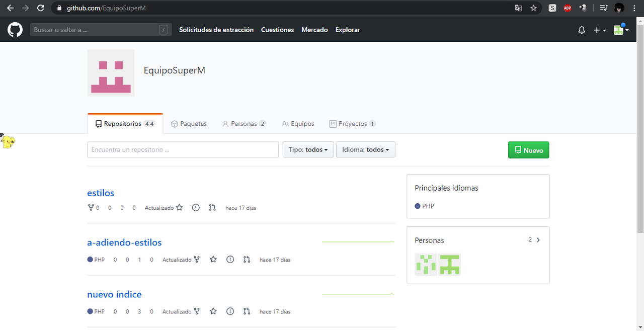Open the Adblock Plus extension icon

tap(568, 8)
